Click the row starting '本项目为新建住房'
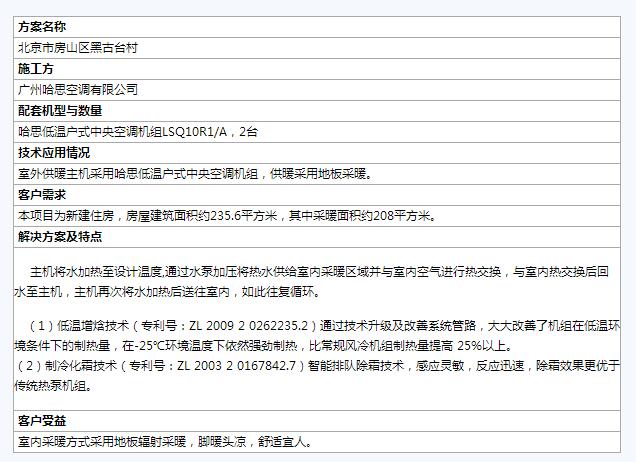The width and height of the screenshot is (636, 462). click(x=317, y=216)
